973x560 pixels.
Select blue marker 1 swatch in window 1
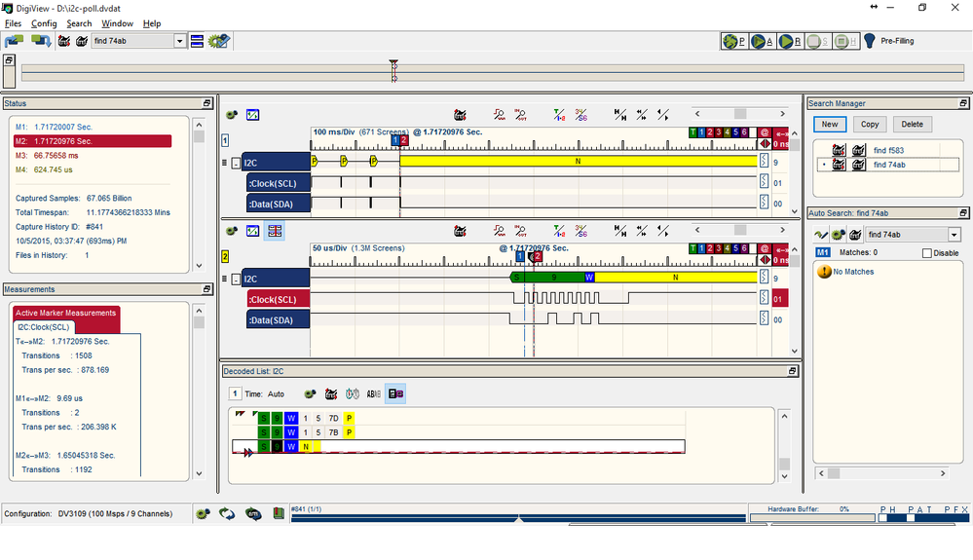coord(702,132)
